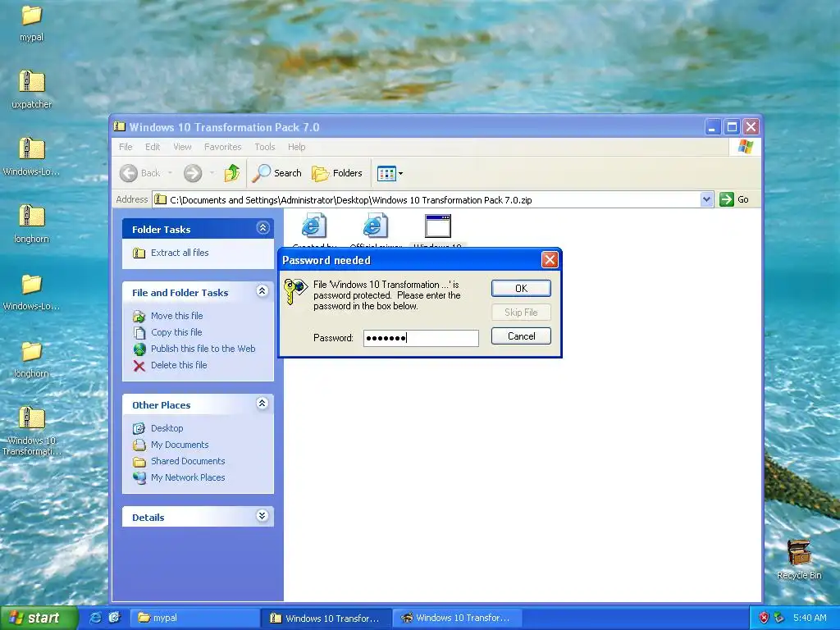Open the Edit menu
This screenshot has height=630, width=840.
(x=152, y=147)
